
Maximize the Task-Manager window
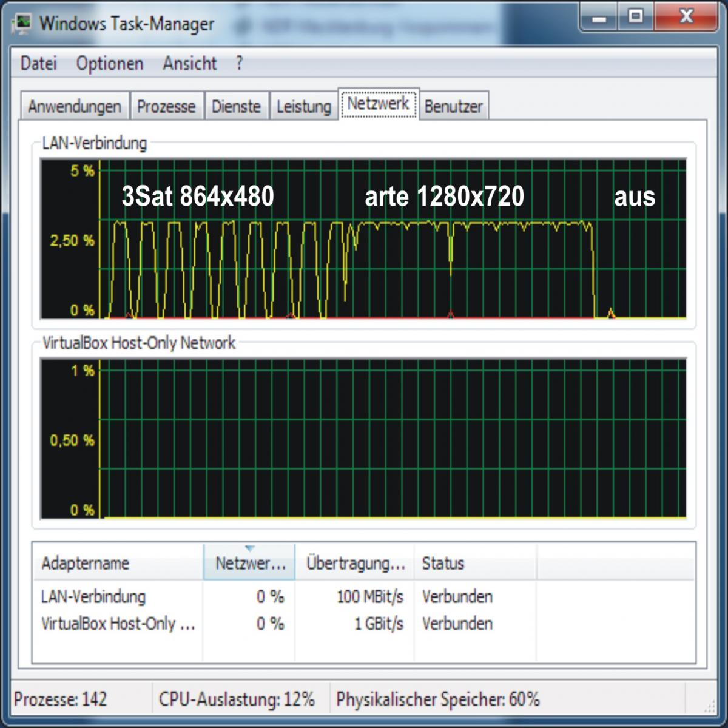pyautogui.click(x=636, y=16)
